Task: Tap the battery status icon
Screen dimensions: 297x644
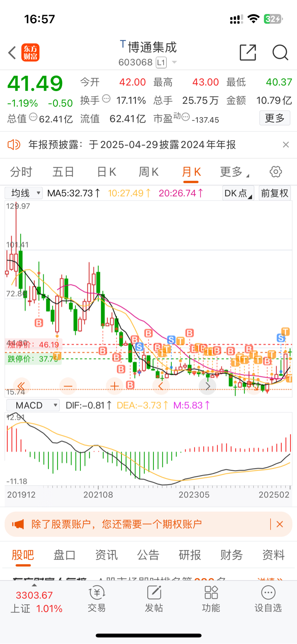Action: click(273, 19)
